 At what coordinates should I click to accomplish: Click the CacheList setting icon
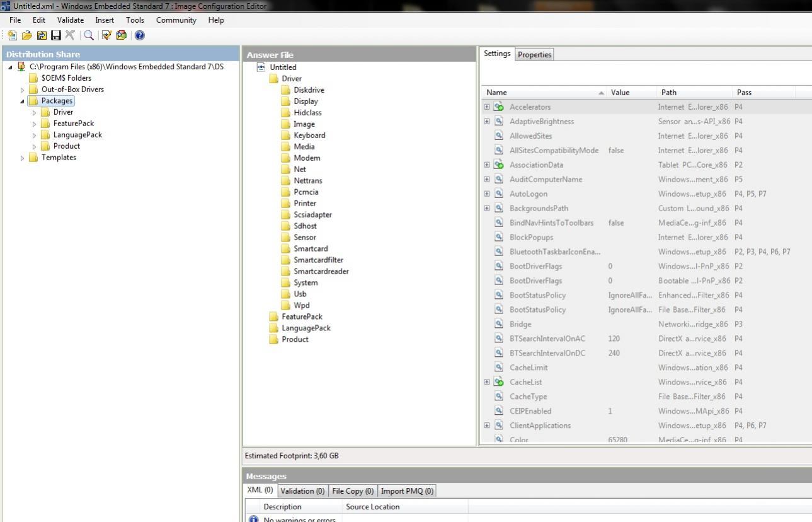pos(499,382)
